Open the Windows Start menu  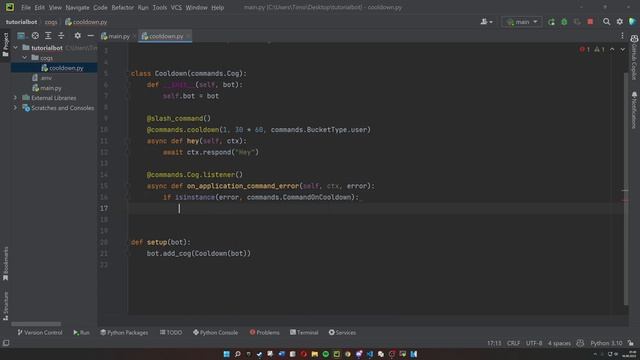[227, 354]
